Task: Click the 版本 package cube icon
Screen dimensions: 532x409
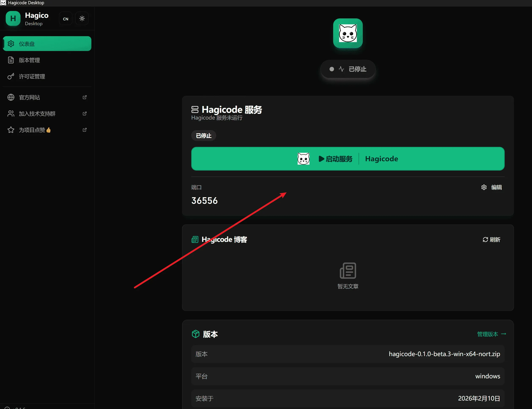Action: coord(195,334)
